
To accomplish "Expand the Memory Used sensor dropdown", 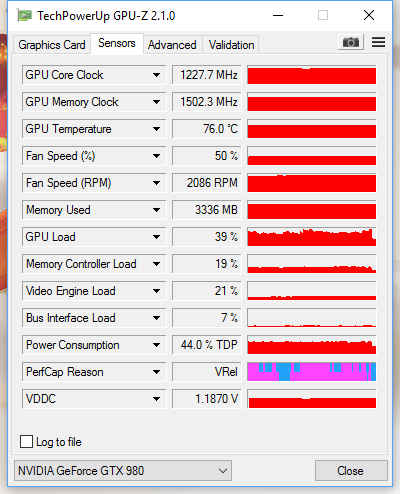I will click(156, 210).
